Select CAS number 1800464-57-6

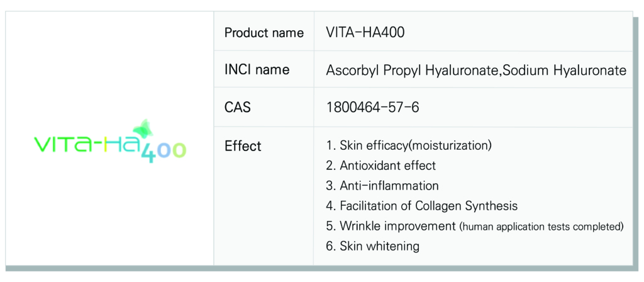point(372,108)
